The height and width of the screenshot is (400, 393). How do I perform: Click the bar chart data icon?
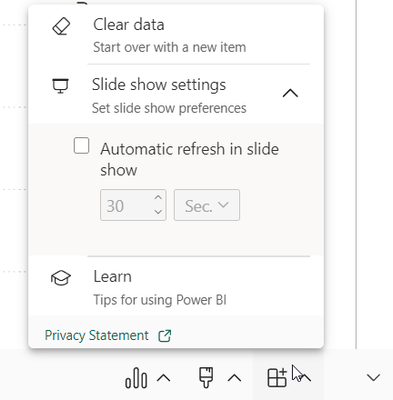pos(136,378)
